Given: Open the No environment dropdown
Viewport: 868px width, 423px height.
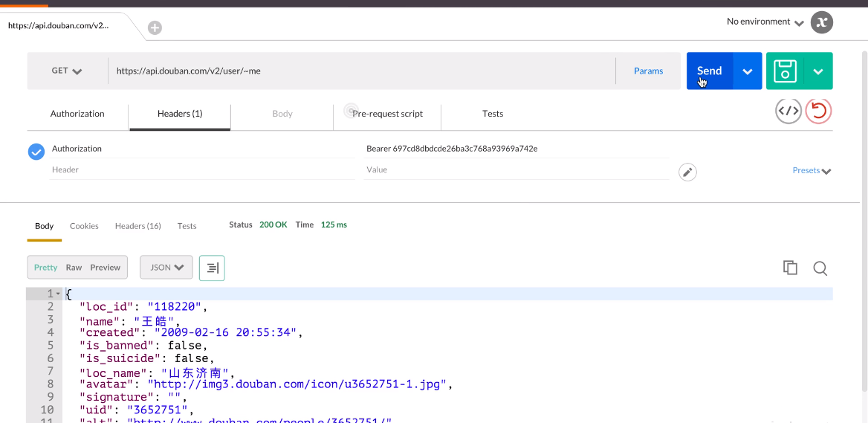Looking at the screenshot, I should tap(765, 22).
